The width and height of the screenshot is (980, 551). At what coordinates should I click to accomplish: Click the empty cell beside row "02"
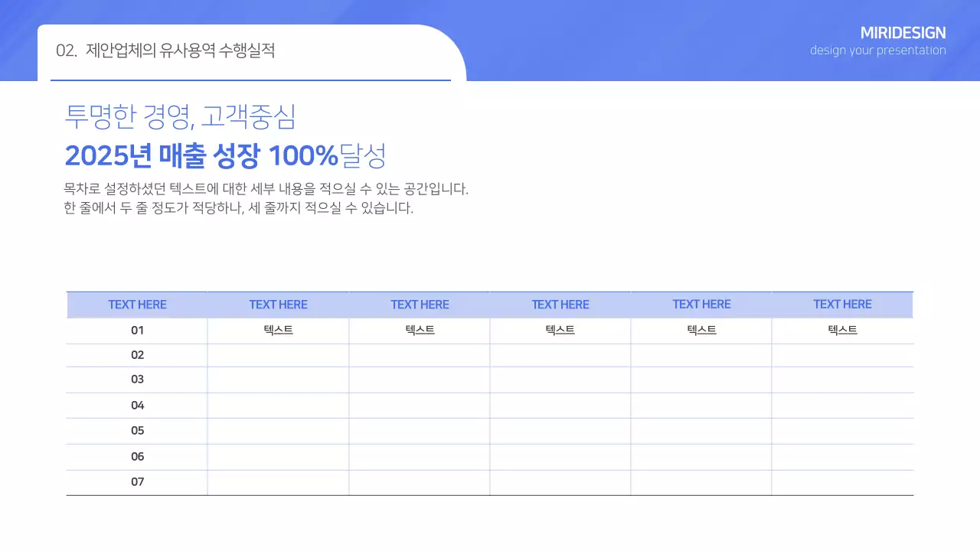tap(278, 354)
